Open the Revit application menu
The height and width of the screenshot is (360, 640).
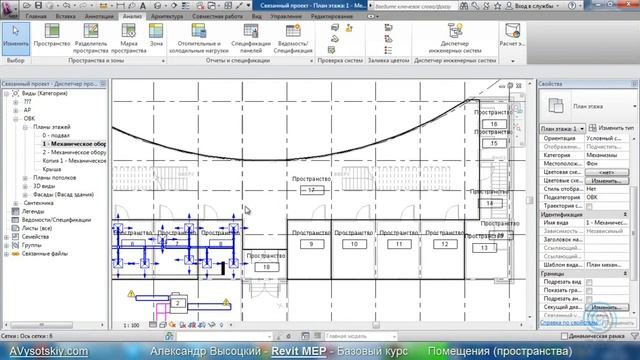coord(9,9)
